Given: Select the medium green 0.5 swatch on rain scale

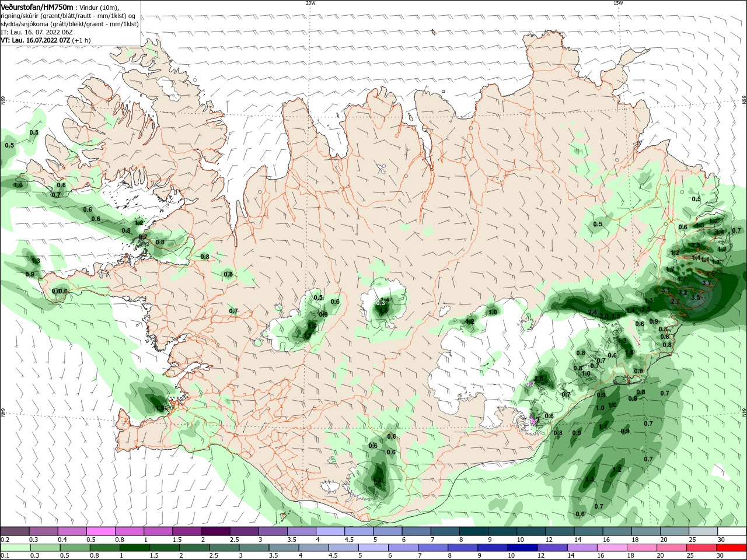Looking at the screenshot, I should pos(75,548).
